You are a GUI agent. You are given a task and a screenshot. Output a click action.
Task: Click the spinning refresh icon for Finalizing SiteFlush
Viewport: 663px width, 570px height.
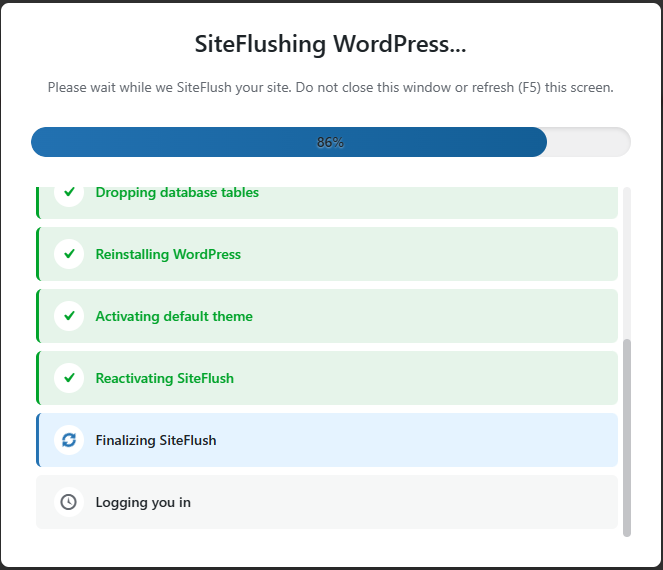point(69,440)
